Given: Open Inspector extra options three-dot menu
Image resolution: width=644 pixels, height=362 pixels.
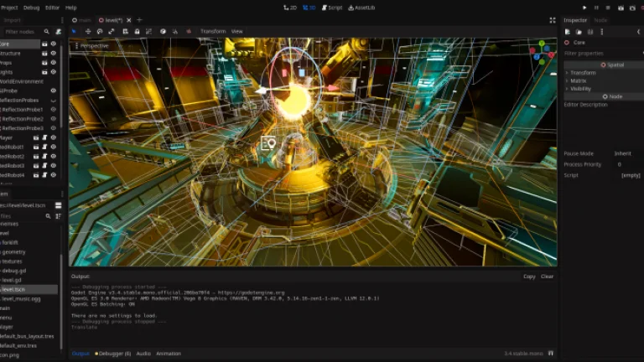Looking at the screenshot, I should 602,32.
